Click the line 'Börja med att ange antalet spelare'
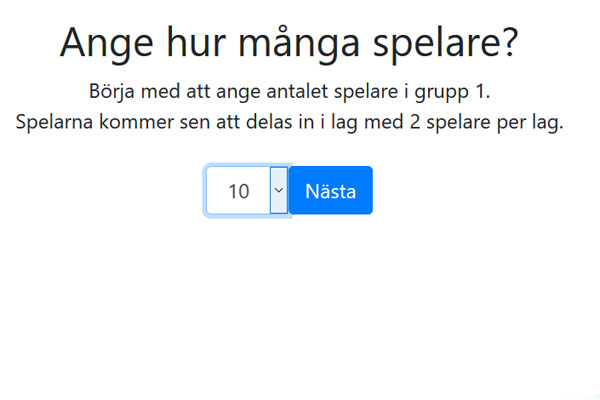The height and width of the screenshot is (400, 600). [289, 91]
